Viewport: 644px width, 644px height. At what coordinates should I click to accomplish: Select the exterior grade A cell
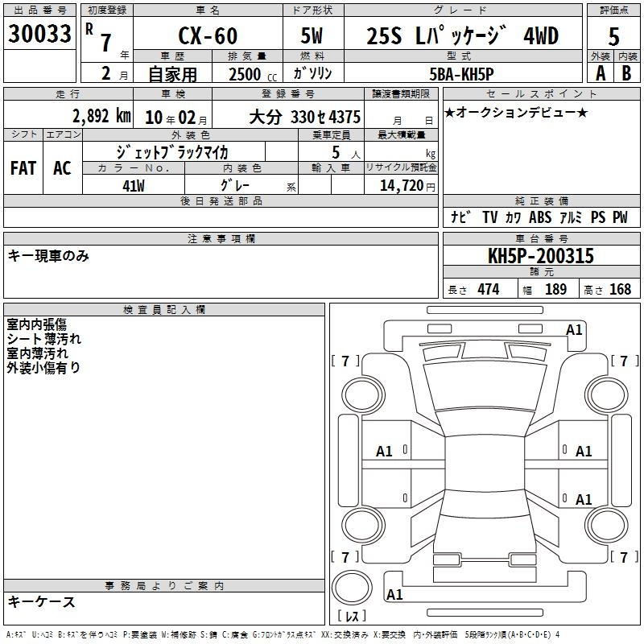[600, 72]
